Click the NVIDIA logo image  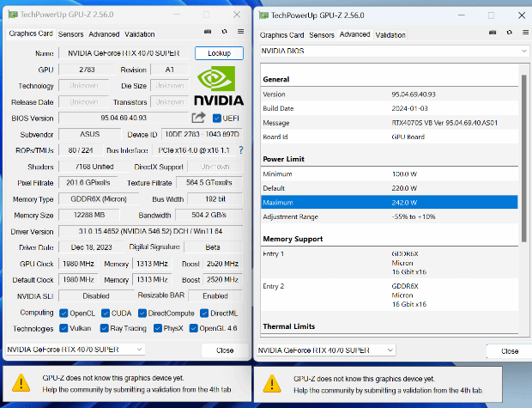pyautogui.click(x=219, y=86)
